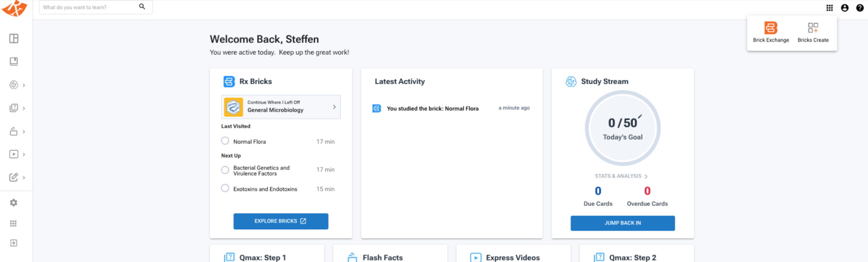Click the Explore Bricks button
Viewport: 868px width, 262px height.
[x=281, y=221]
